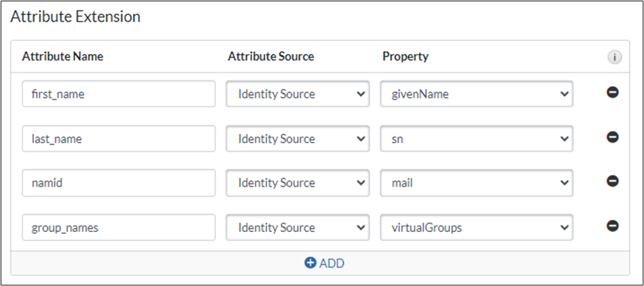644x286 pixels.
Task: Remove the last_name attribute row
Action: (612, 138)
